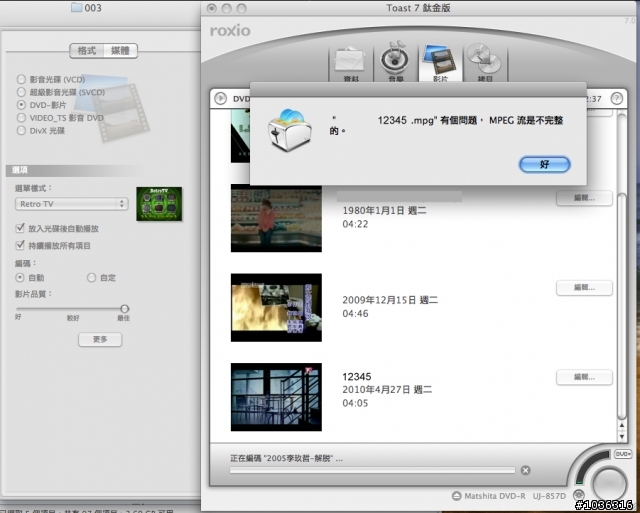The height and width of the screenshot is (513, 640).
Task: Choose custom (自定) encoding
Action: point(91,278)
